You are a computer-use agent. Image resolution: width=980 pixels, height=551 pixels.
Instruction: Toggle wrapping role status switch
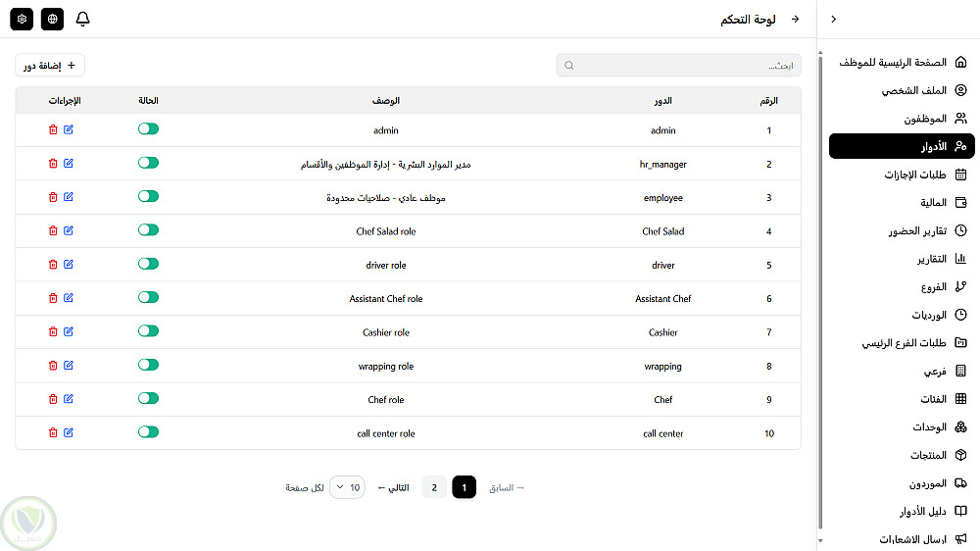148,365
